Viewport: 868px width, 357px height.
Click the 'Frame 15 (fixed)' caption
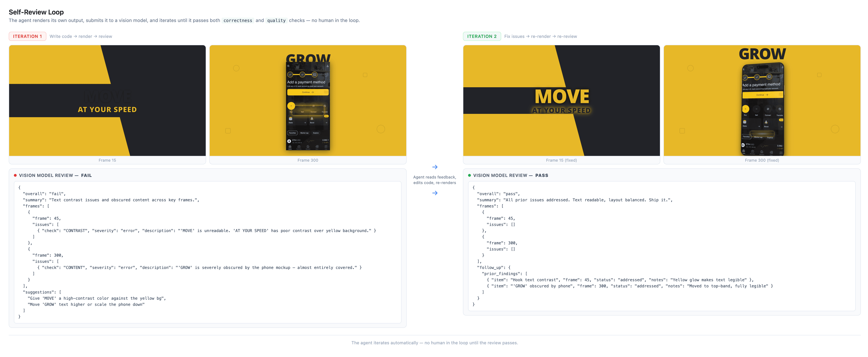click(561, 160)
